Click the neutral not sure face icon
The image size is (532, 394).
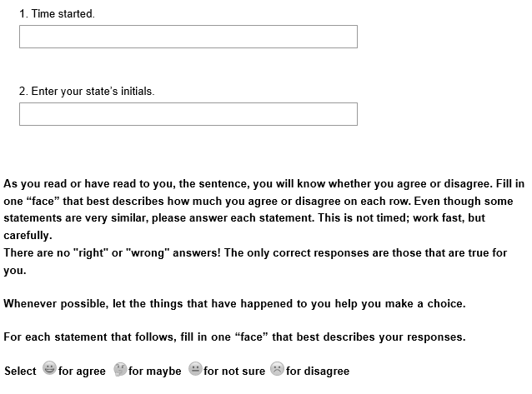coord(195,369)
